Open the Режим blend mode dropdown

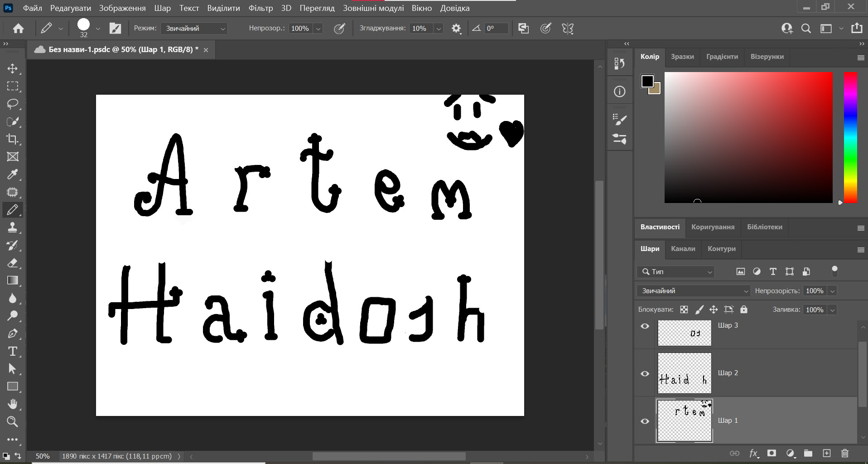click(x=194, y=29)
